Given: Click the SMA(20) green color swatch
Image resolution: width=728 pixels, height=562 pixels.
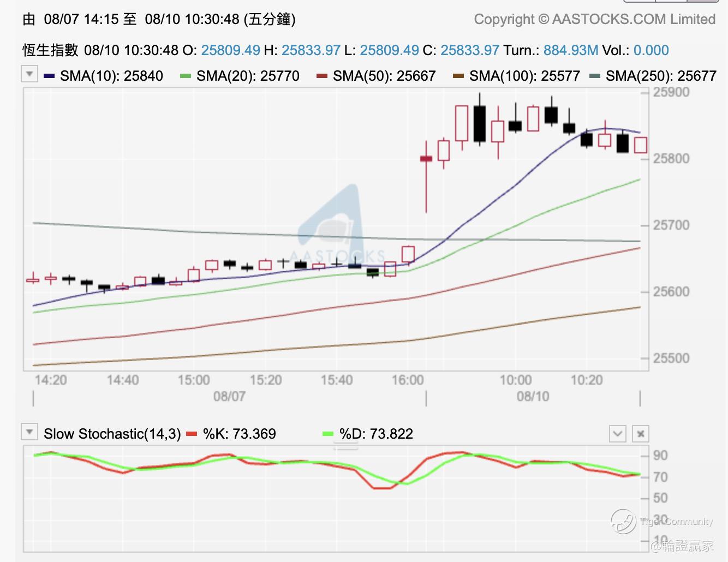Looking at the screenshot, I should (x=186, y=76).
